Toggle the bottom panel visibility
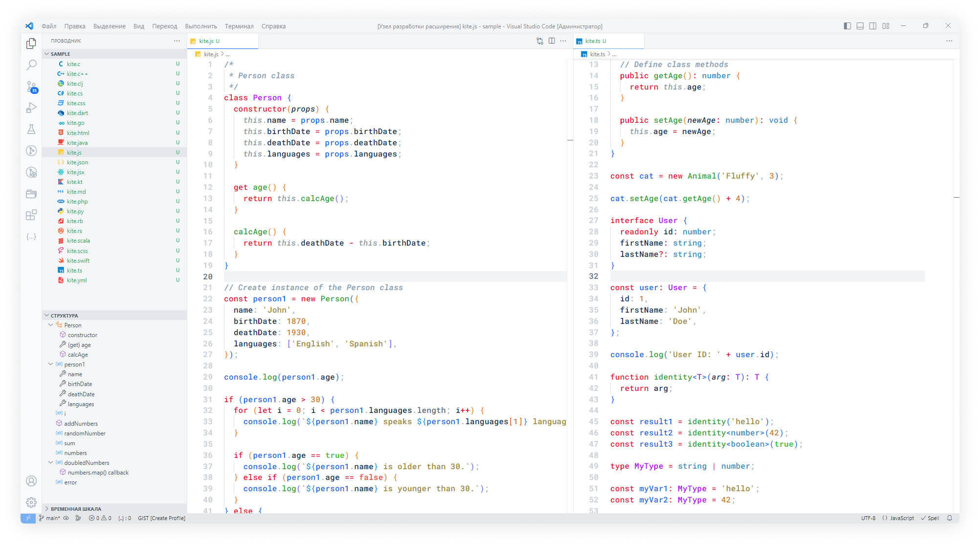980x546 pixels. (x=860, y=26)
